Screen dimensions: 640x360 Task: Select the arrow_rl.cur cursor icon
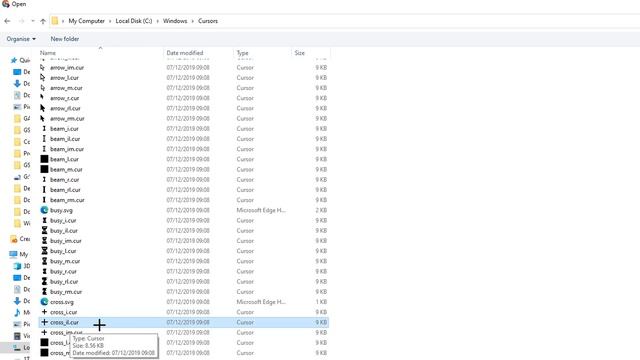coord(43,108)
